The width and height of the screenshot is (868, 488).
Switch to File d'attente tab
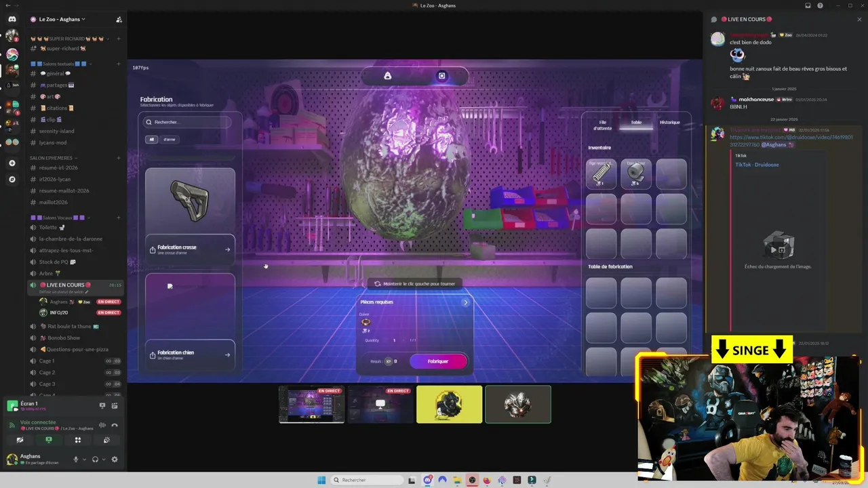pos(602,125)
